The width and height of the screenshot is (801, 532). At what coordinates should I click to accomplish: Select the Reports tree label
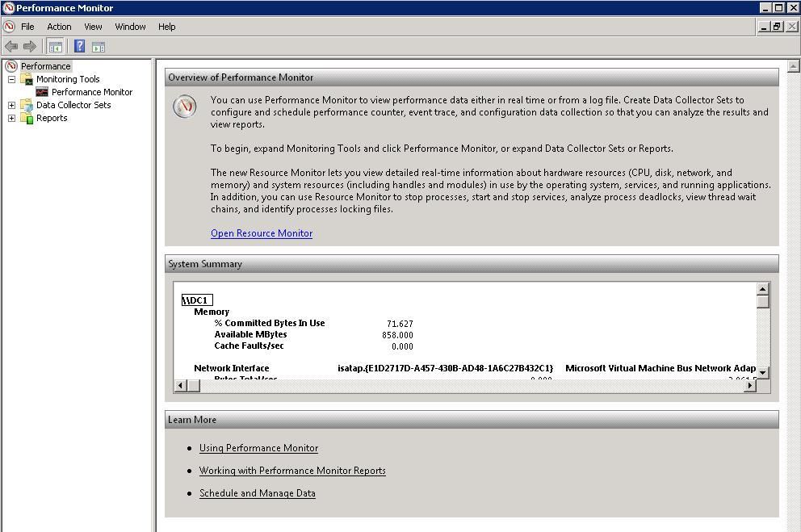pos(52,118)
